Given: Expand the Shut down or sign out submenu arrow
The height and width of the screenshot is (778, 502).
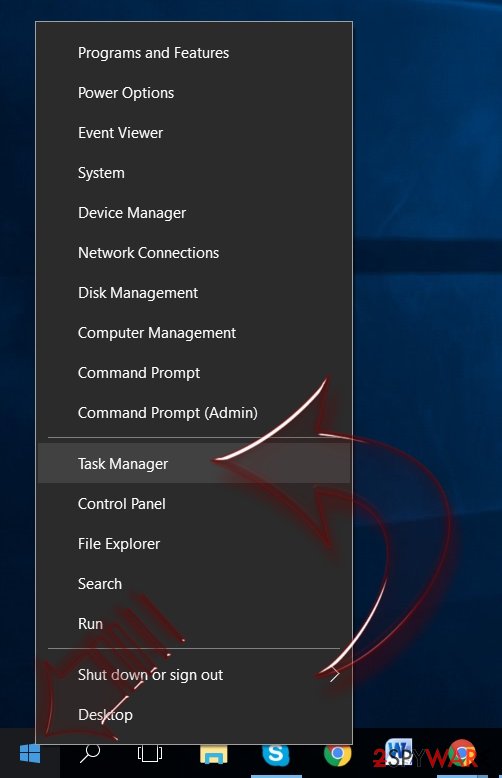Looking at the screenshot, I should 335,674.
